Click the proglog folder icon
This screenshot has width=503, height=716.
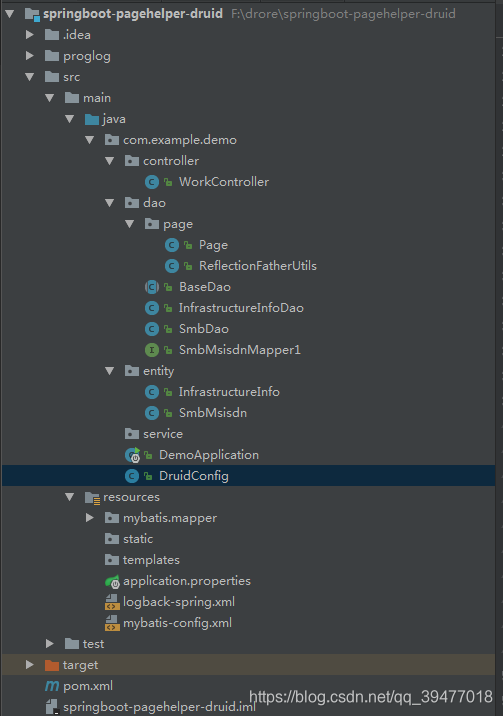coord(52,56)
